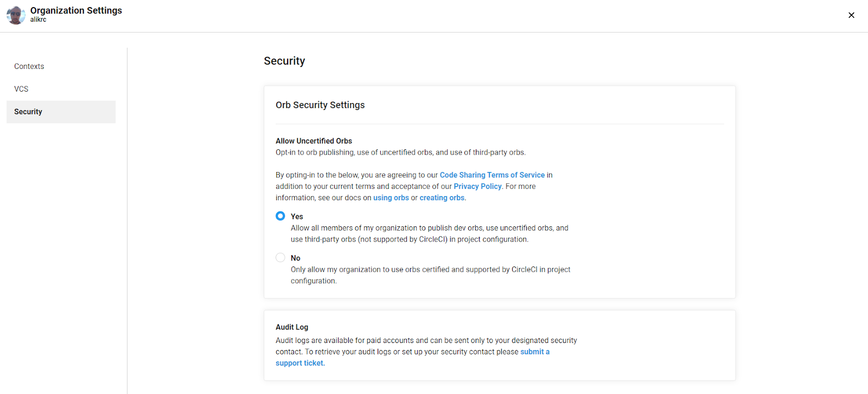
Task: Click the No option label
Action: 295,258
